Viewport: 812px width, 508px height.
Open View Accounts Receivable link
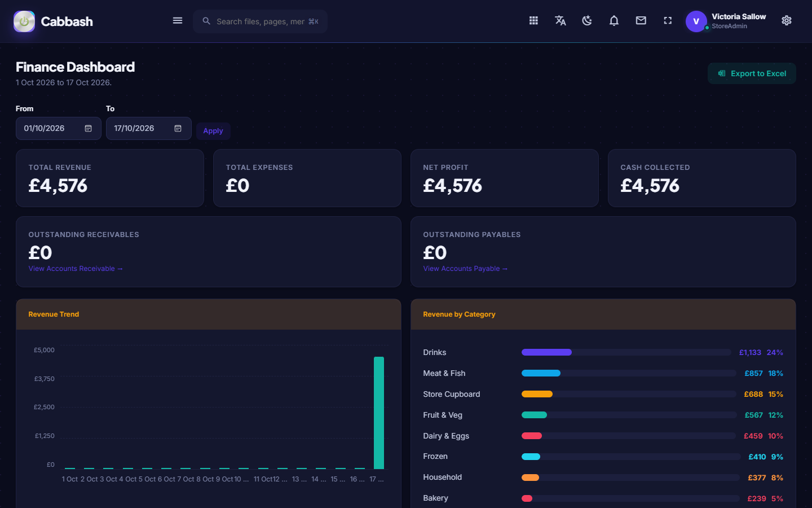pos(76,269)
